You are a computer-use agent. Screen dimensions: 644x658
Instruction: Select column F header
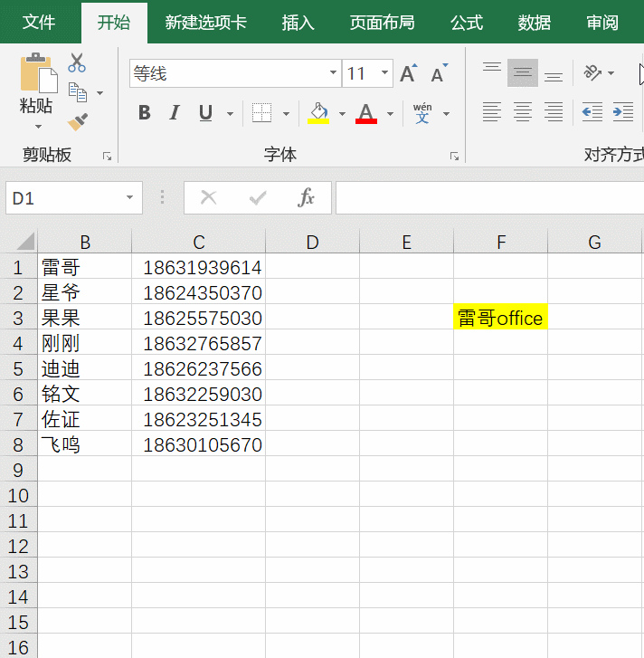pos(500,242)
